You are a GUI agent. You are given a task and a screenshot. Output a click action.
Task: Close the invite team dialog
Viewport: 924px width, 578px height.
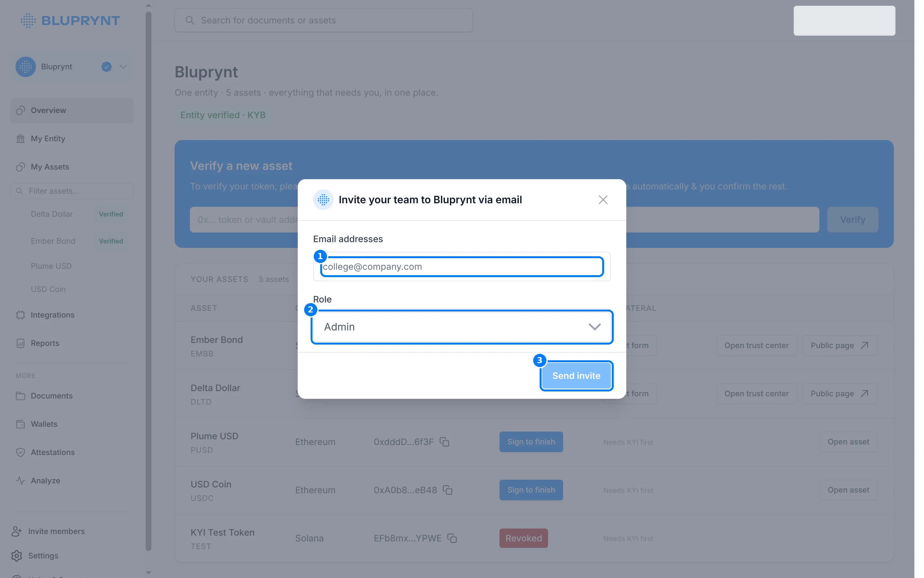[603, 199]
